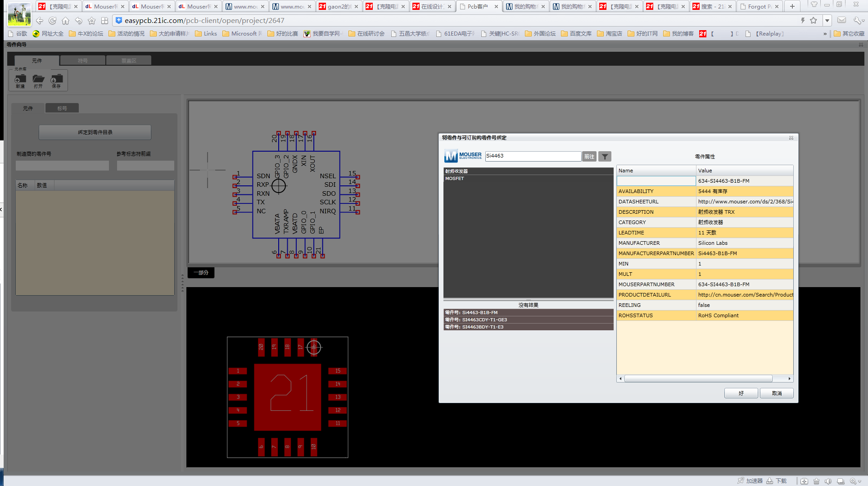868x486 pixels.
Task: Click the 制造商的零件号 input field
Action: (62, 166)
